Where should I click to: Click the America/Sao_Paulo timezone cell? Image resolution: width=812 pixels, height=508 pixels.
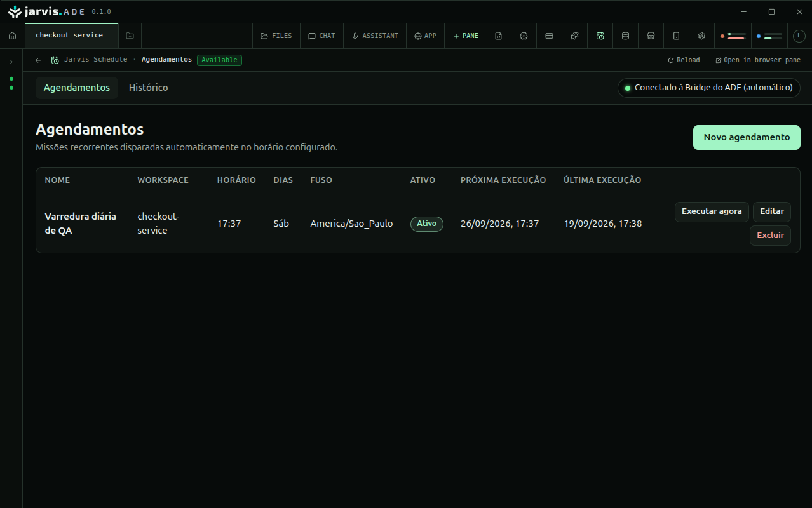click(351, 224)
